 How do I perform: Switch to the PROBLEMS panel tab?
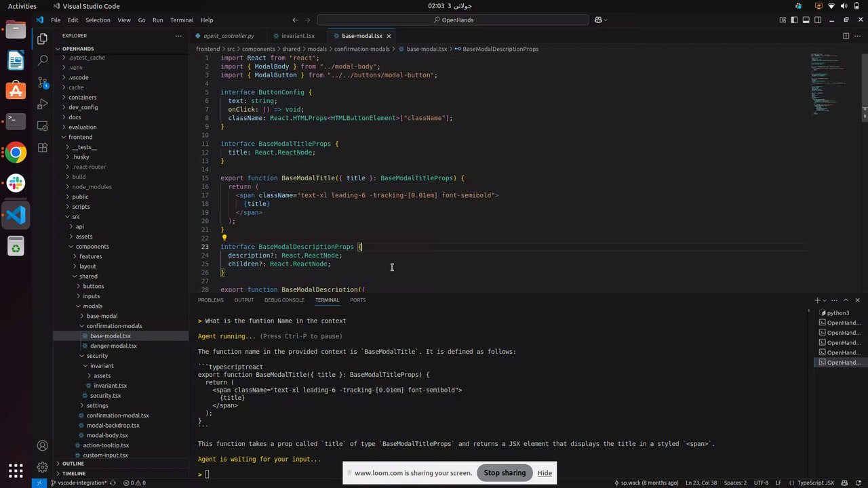[x=211, y=300]
